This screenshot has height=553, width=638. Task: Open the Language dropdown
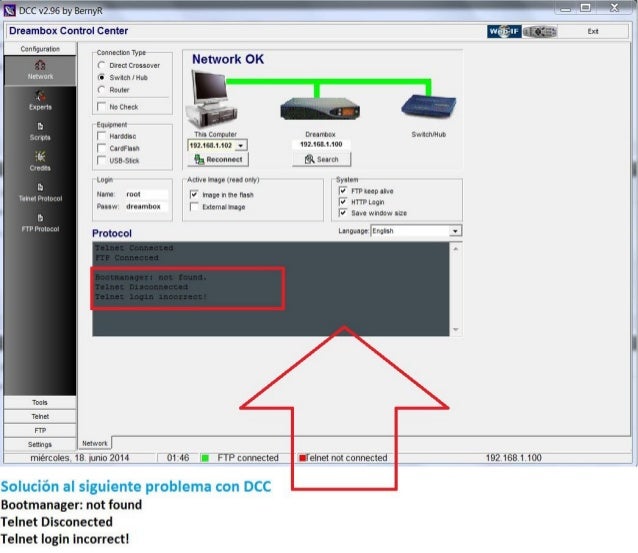[x=455, y=231]
